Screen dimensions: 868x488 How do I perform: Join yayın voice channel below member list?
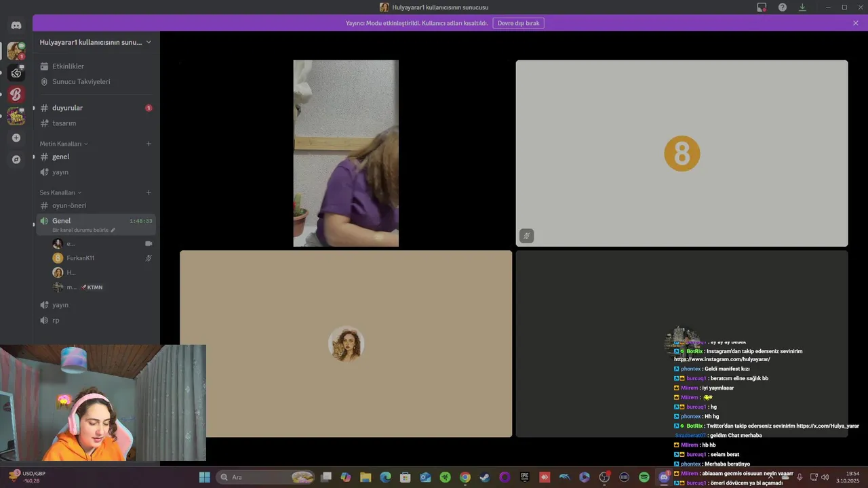click(x=96, y=305)
